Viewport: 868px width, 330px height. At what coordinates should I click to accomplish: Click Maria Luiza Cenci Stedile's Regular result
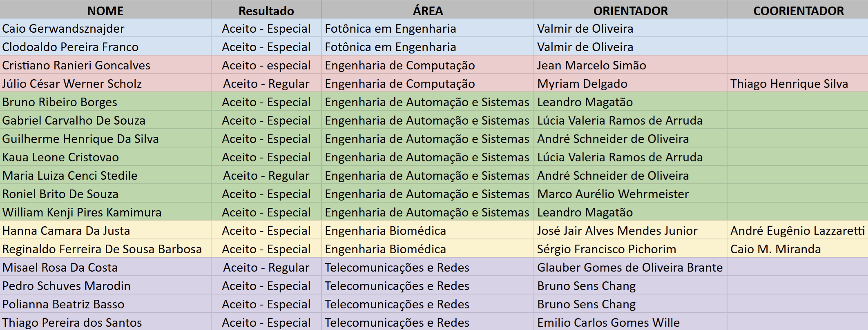(266, 176)
